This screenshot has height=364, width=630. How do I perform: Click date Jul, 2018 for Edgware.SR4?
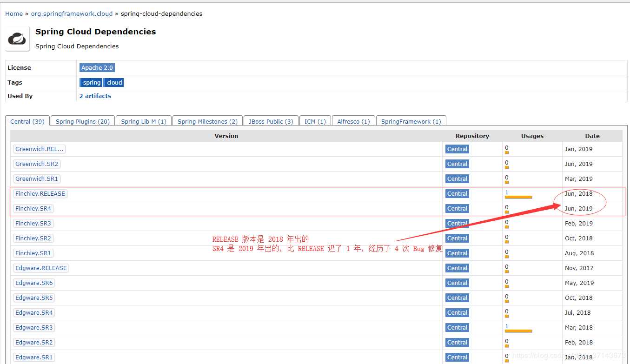pos(577,313)
